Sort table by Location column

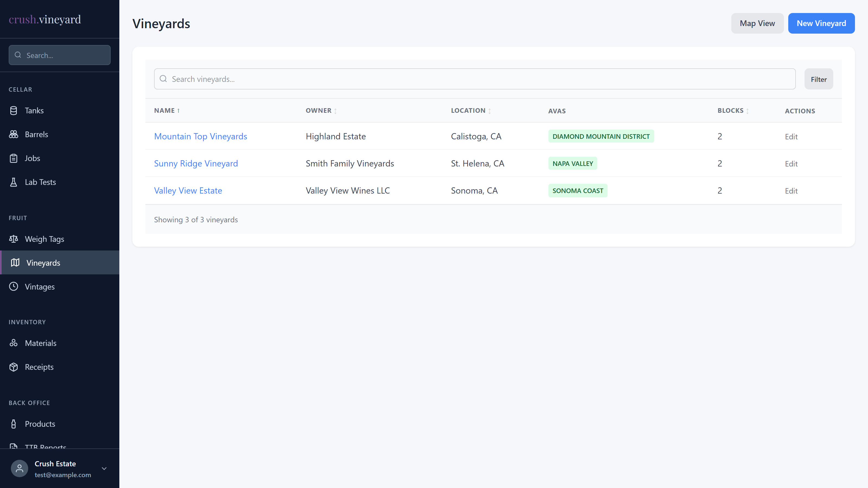[471, 111]
